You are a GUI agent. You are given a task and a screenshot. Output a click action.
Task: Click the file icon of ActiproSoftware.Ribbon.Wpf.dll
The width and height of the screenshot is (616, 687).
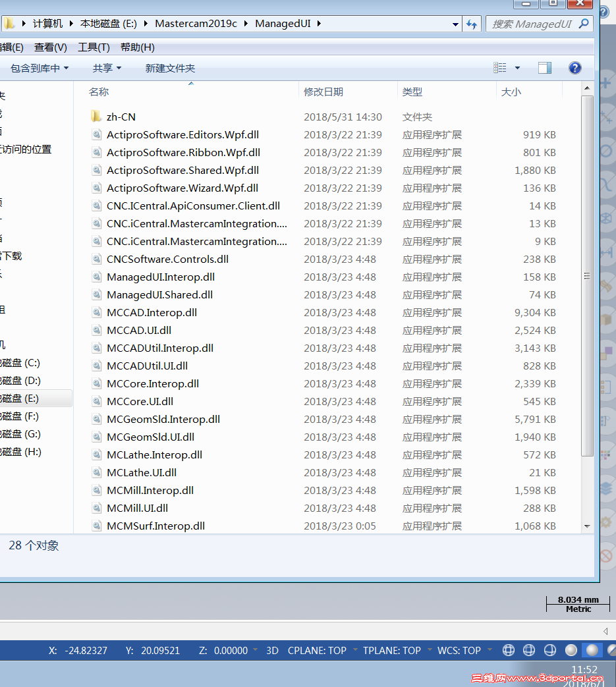pyautogui.click(x=96, y=152)
